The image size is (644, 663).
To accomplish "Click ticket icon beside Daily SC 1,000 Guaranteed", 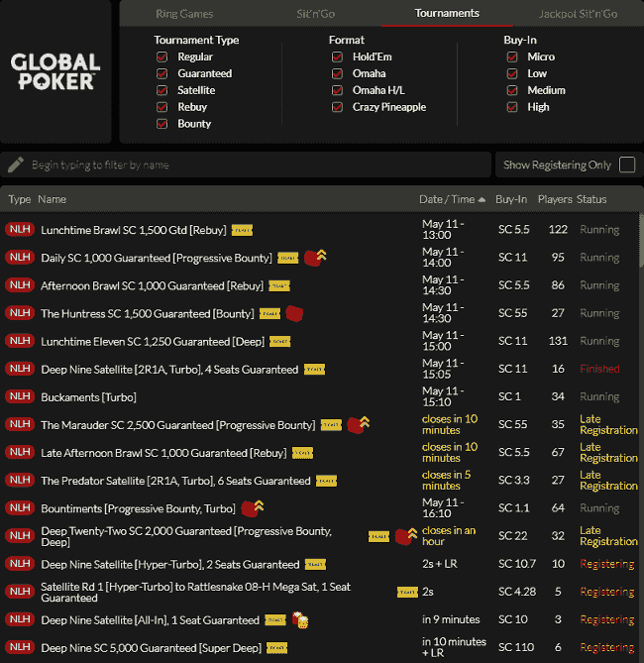I will point(287,258).
